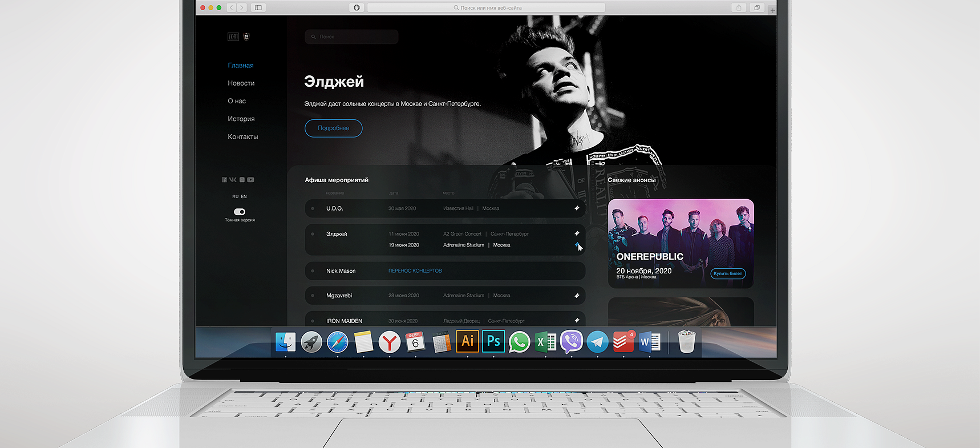Click the ticket icon in the IRON MAIDEN row
This screenshot has width=980, height=448.
(577, 320)
